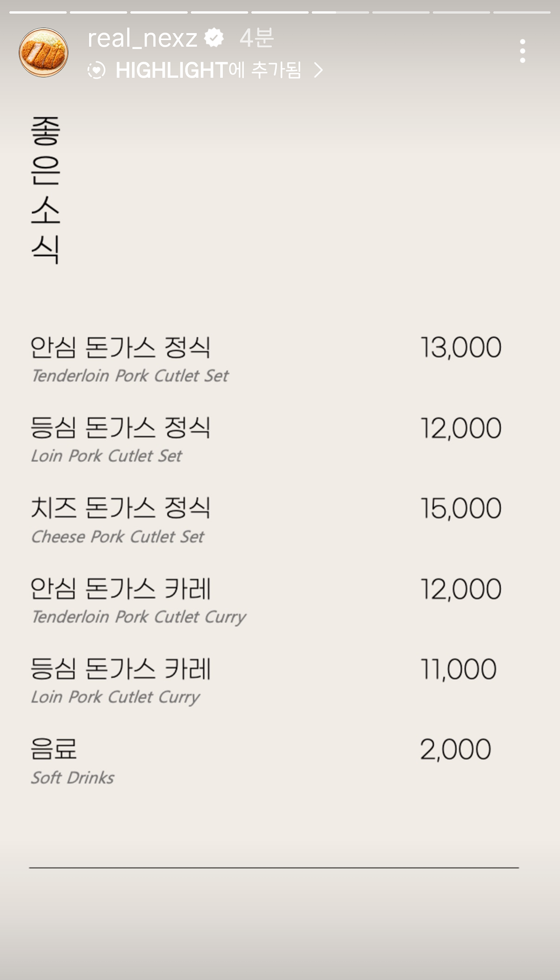
Task: Expand the HIGHLIGHT added chevron arrow
Action: pyautogui.click(x=319, y=70)
